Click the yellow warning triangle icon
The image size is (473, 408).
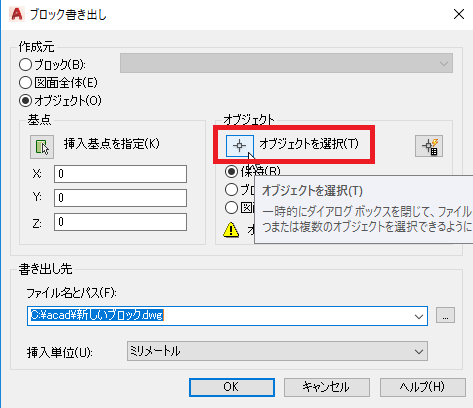tap(231, 230)
